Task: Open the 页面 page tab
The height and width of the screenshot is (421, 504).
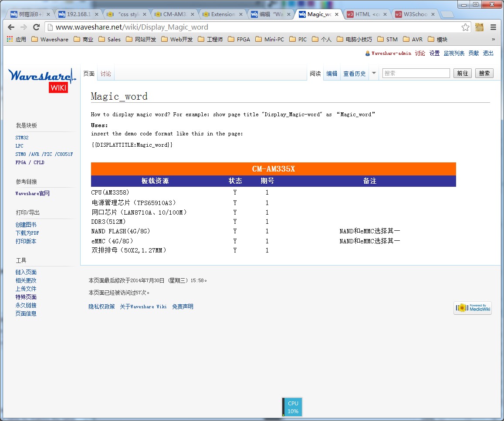Action: [89, 74]
